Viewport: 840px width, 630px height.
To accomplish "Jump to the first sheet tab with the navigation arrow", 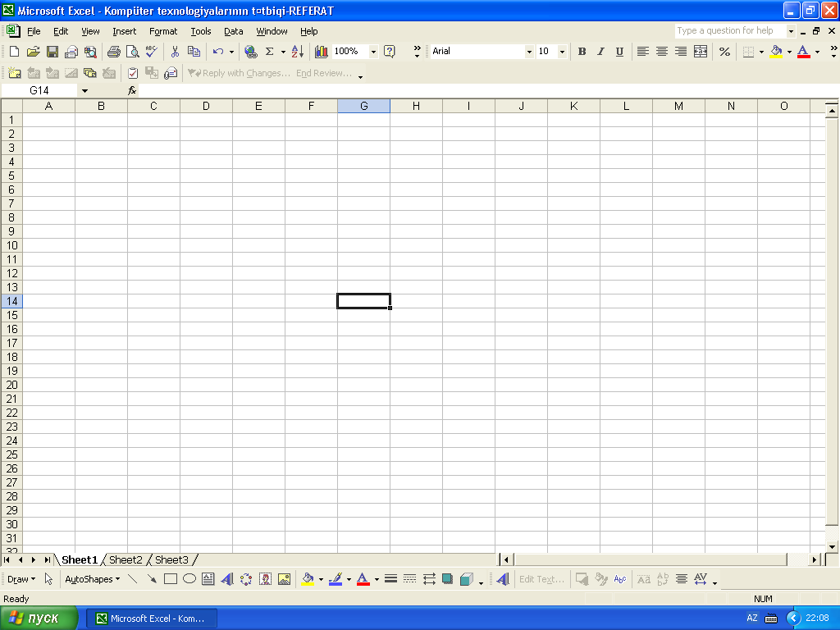I will tap(7, 559).
